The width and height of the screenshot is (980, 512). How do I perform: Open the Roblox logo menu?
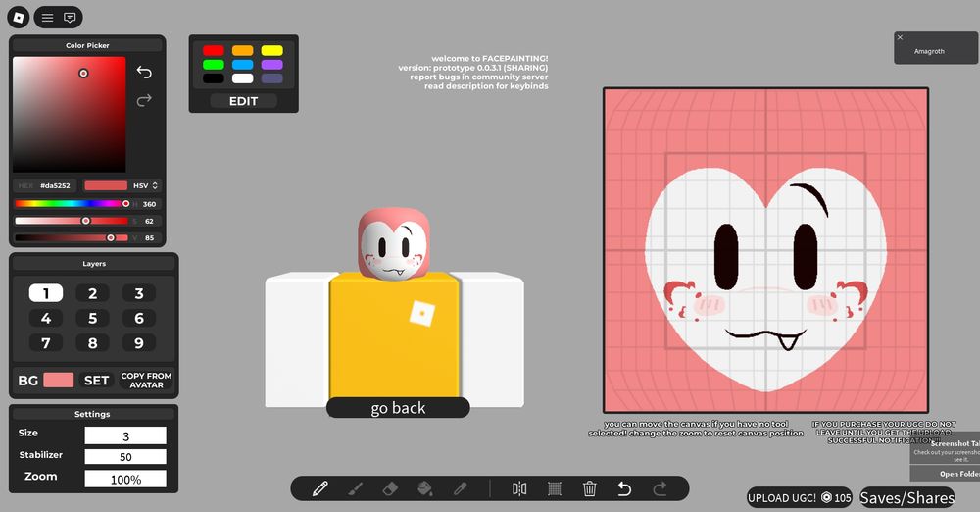19,18
